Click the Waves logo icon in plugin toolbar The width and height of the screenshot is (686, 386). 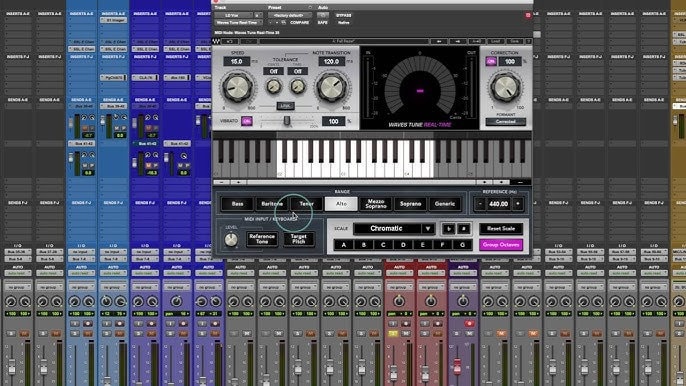click(x=217, y=41)
